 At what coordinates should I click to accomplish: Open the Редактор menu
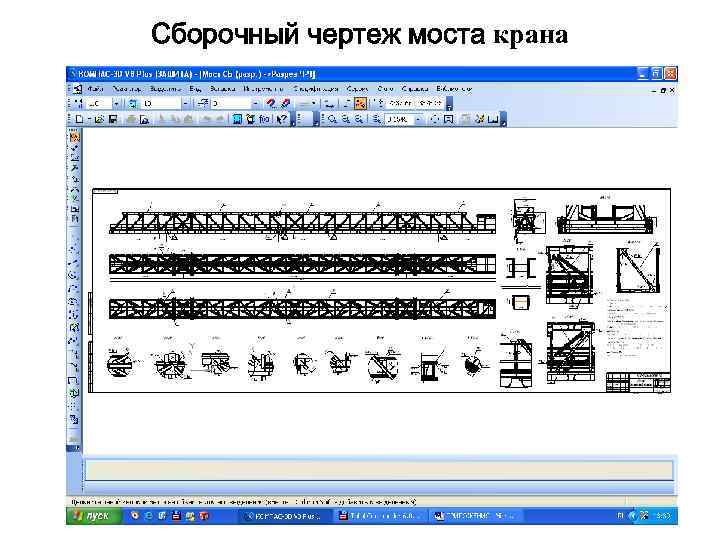coord(127,89)
